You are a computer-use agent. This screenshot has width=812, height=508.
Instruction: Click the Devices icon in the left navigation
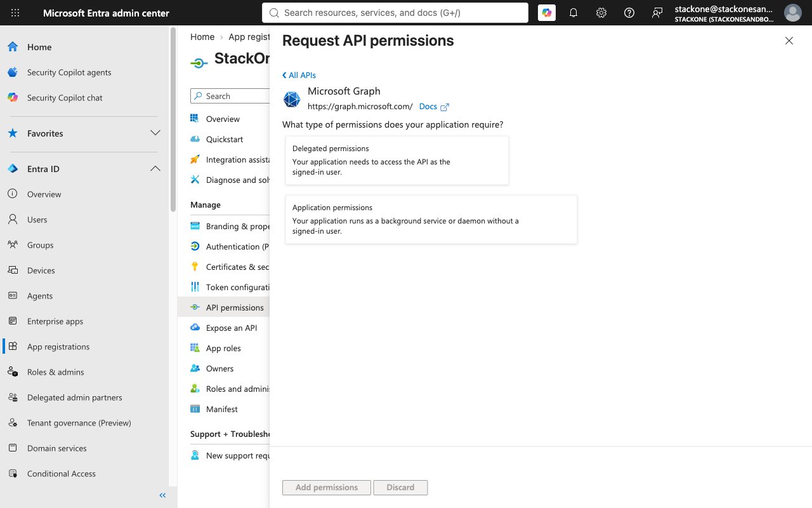pos(13,271)
